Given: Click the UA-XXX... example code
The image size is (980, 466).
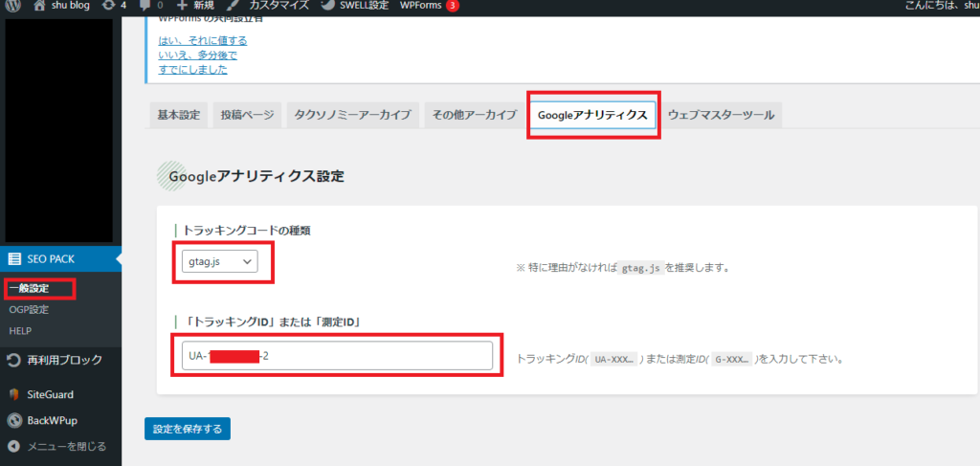Looking at the screenshot, I should click(x=613, y=360).
